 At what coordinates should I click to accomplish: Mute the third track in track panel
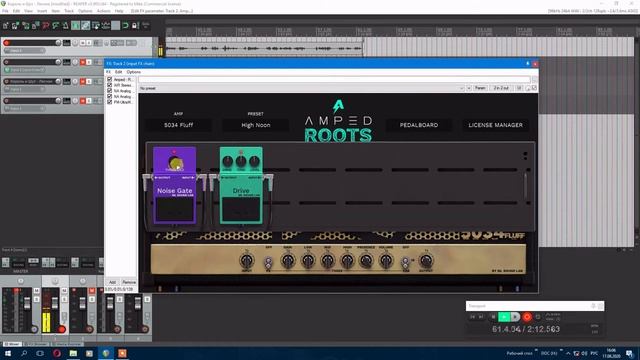click(83, 82)
